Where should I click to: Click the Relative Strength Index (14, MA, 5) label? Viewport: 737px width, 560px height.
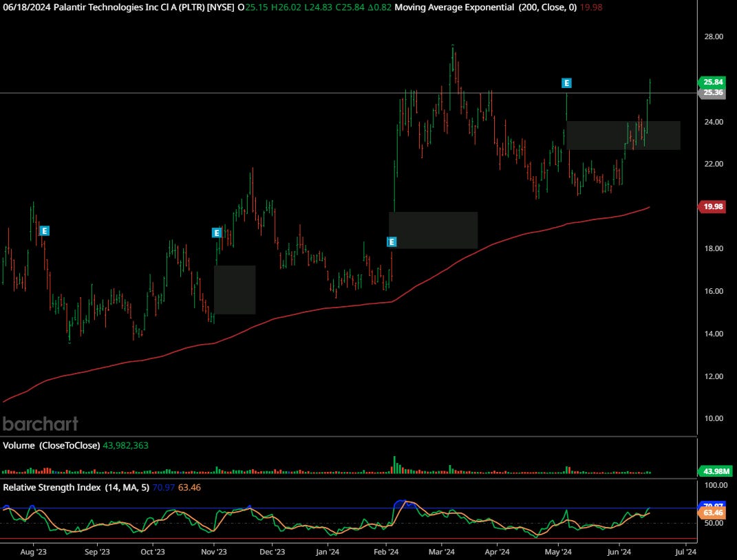[x=76, y=488]
